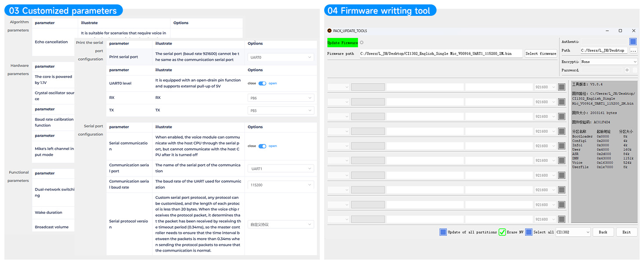Click the green indicator beside Update Firmware
Screen dimensions: 644x264
point(362,41)
